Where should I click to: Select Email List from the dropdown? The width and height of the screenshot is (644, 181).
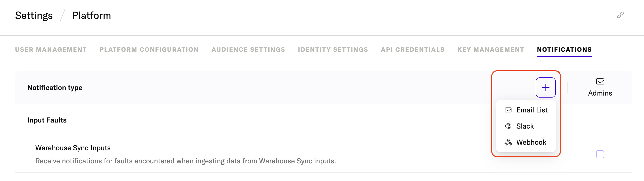click(x=532, y=110)
